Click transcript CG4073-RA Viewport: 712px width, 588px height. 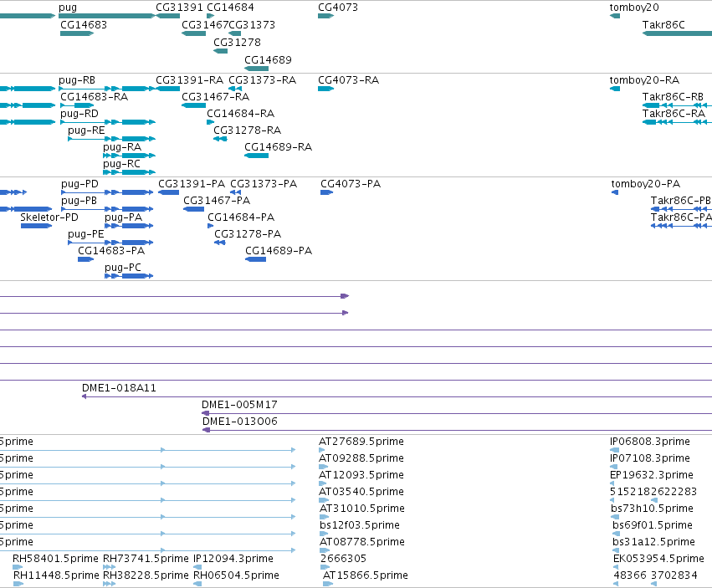[x=348, y=80]
